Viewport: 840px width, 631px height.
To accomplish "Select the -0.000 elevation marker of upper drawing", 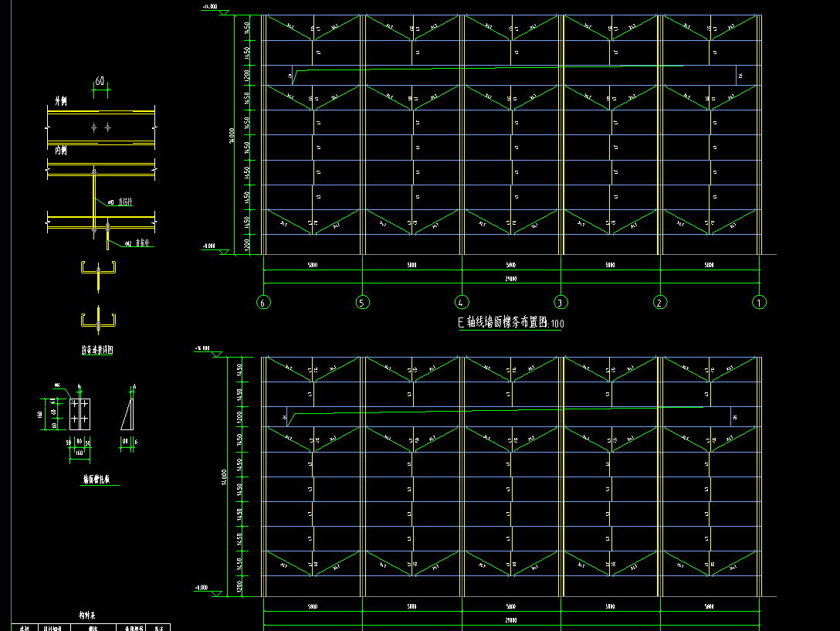I will pyautogui.click(x=209, y=246).
